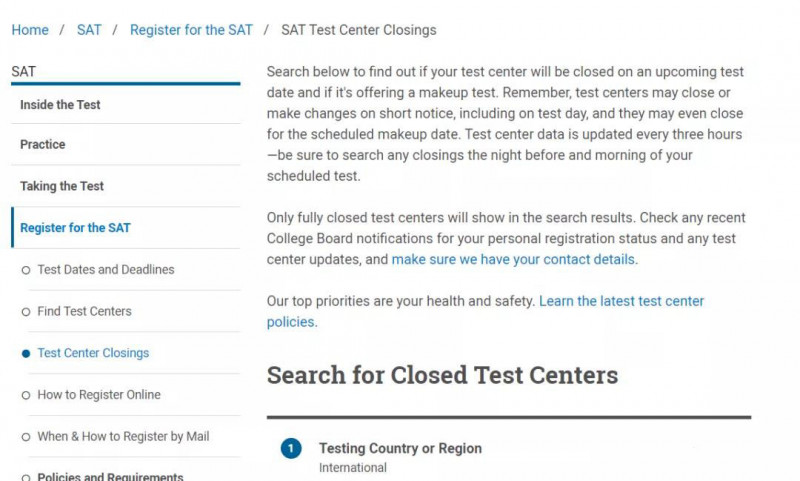Screen dimensions: 800x481
Task: Click the step 1 number badge
Action: click(x=291, y=448)
